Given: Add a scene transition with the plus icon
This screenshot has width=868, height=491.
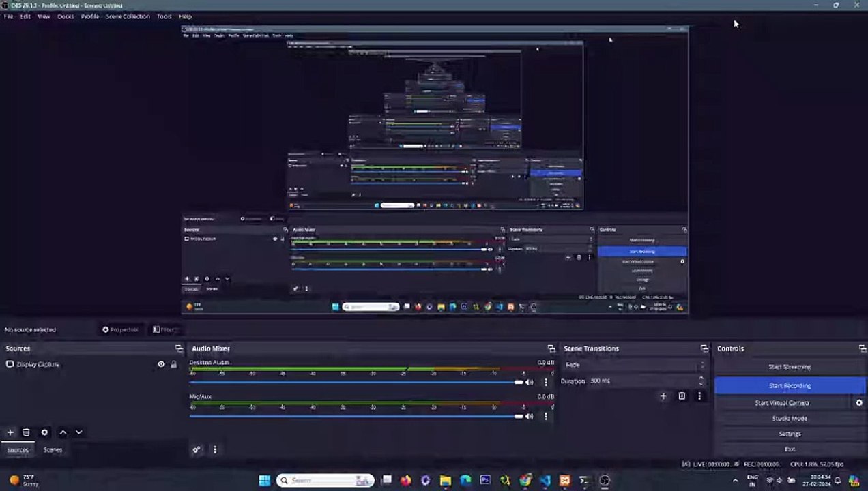Looking at the screenshot, I should pos(663,396).
